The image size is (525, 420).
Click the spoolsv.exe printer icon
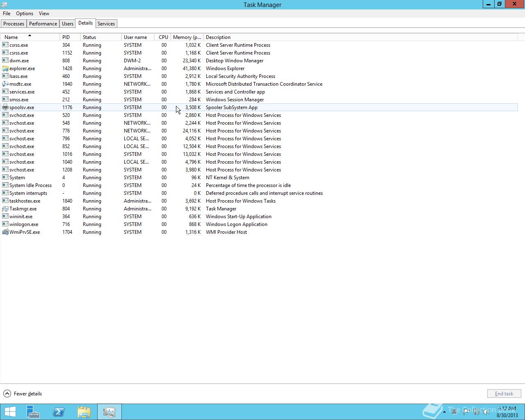[5, 107]
